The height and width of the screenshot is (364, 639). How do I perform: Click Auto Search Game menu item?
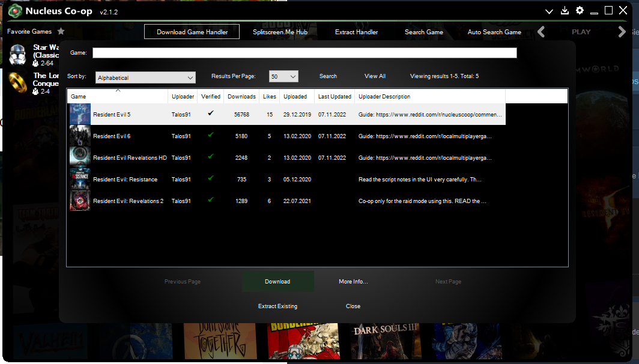(x=494, y=32)
